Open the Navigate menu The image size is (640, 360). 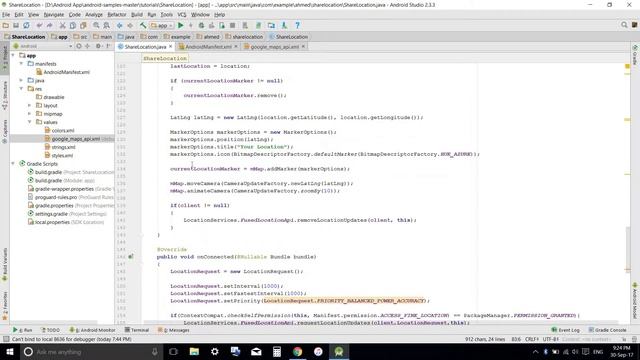point(54,14)
